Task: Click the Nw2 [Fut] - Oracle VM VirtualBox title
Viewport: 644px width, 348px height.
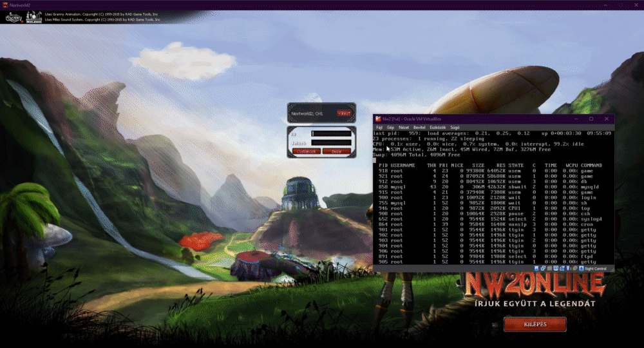Action: click(412, 119)
